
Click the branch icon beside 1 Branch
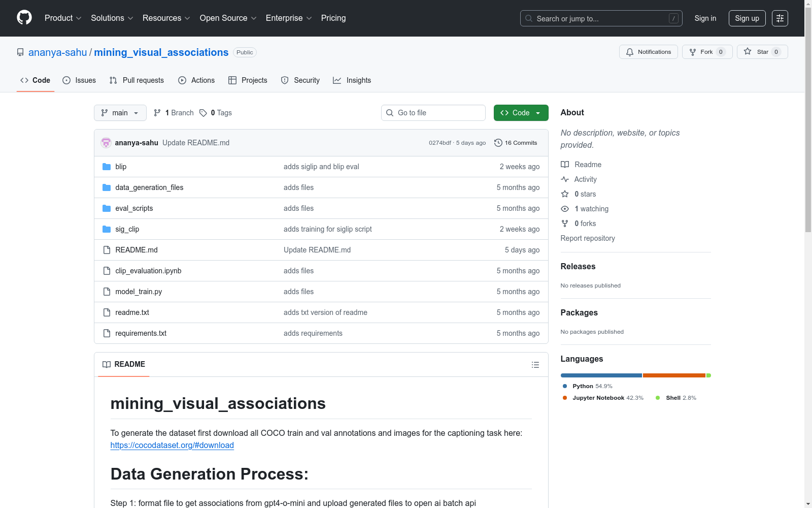(157, 113)
